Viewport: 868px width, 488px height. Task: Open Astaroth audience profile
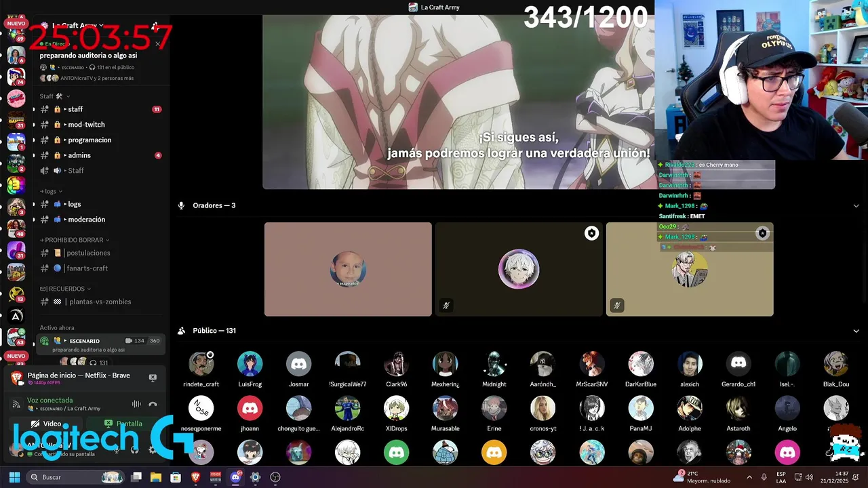[738, 414]
